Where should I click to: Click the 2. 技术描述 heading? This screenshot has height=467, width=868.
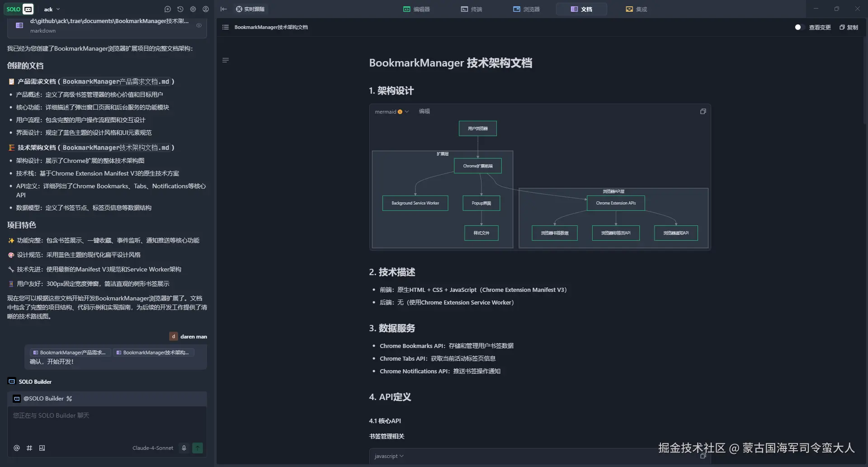coord(392,272)
